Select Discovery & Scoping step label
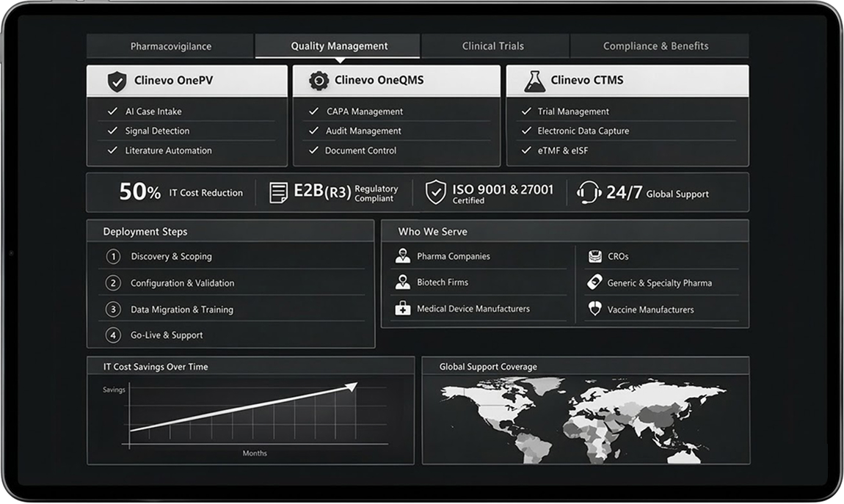 pyautogui.click(x=171, y=257)
